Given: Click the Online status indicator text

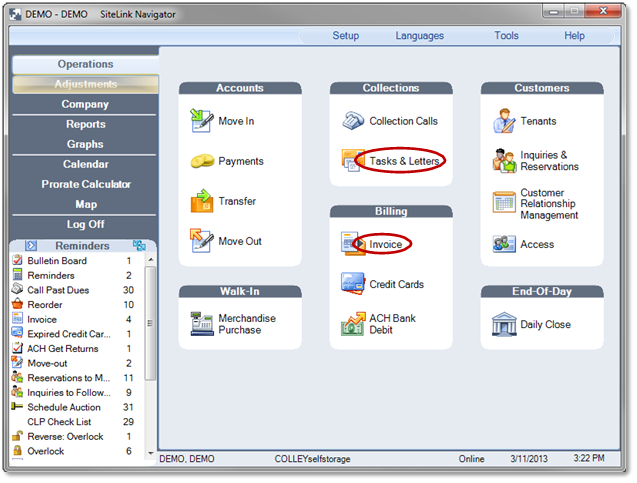Looking at the screenshot, I should coord(471,459).
